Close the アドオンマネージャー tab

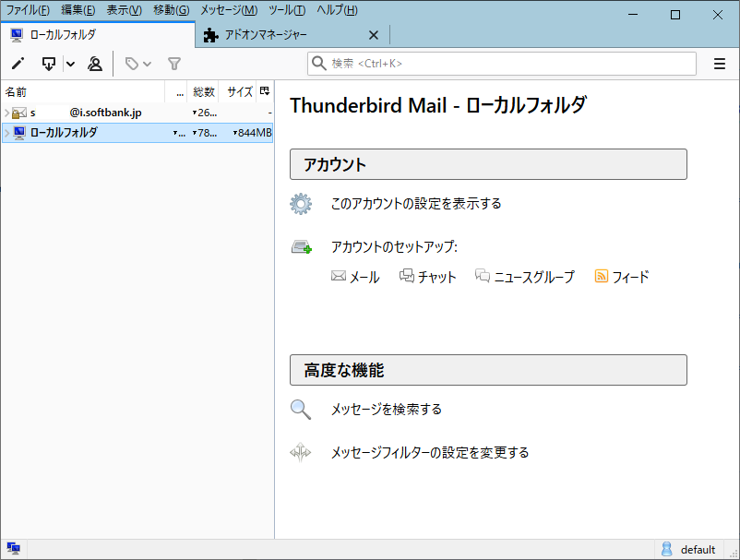(374, 35)
